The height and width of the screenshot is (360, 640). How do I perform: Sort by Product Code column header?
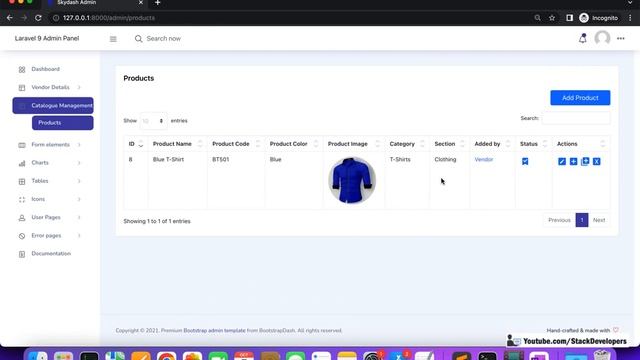236,144
